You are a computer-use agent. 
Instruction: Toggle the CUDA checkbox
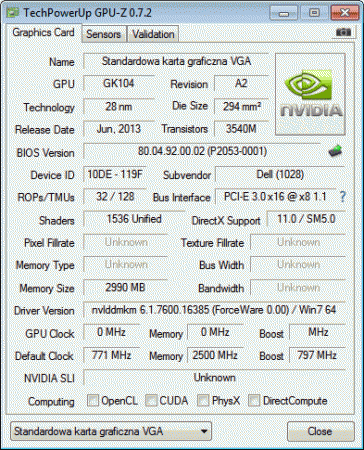pos(151,400)
